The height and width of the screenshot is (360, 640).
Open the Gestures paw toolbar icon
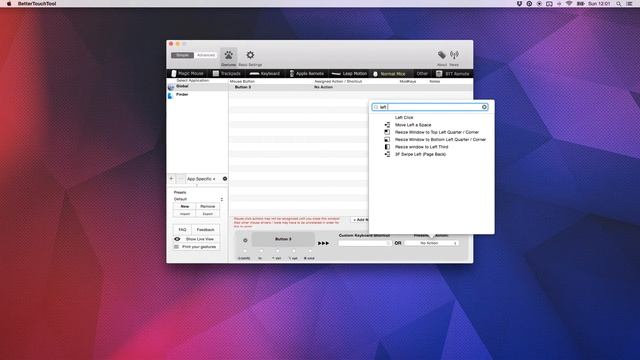229,55
